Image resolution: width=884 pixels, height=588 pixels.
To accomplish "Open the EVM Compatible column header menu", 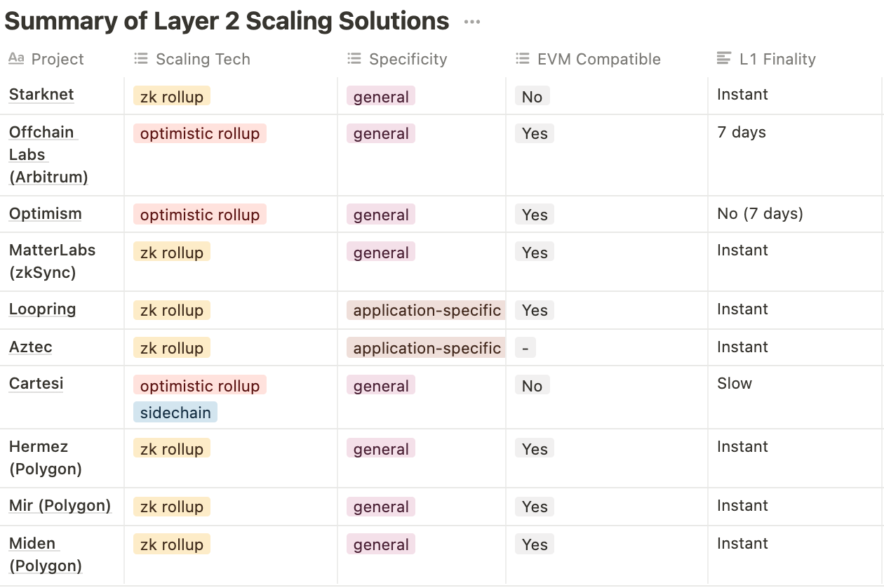I will (598, 59).
